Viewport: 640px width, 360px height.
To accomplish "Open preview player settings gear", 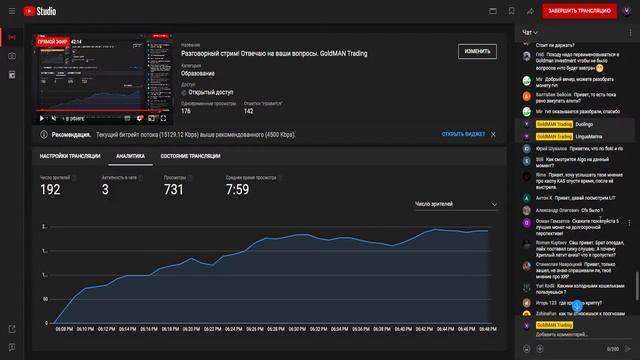I will [x=140, y=118].
